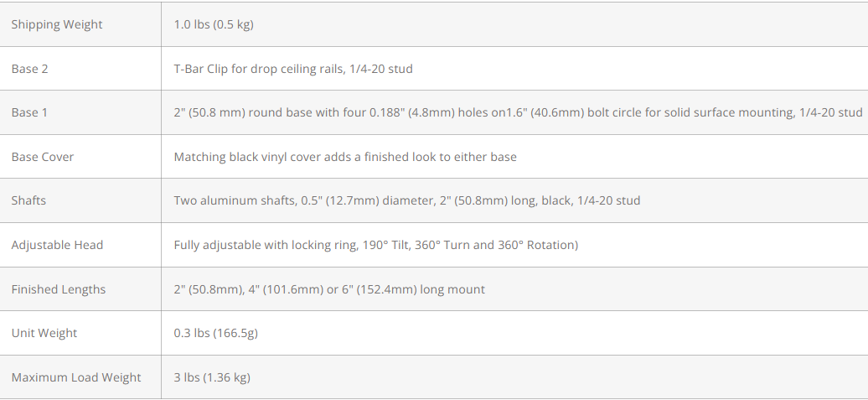
Task: Click the Base Cover label
Action: (x=43, y=157)
